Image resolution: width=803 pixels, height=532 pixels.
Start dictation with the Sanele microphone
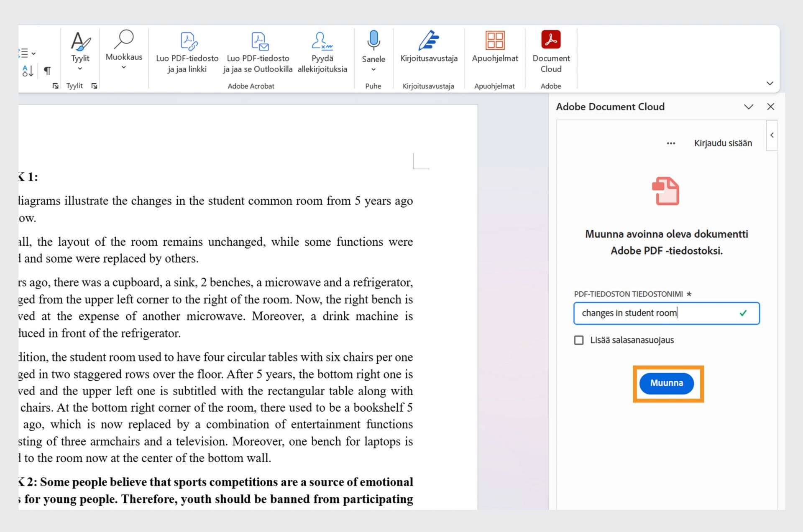[373, 41]
